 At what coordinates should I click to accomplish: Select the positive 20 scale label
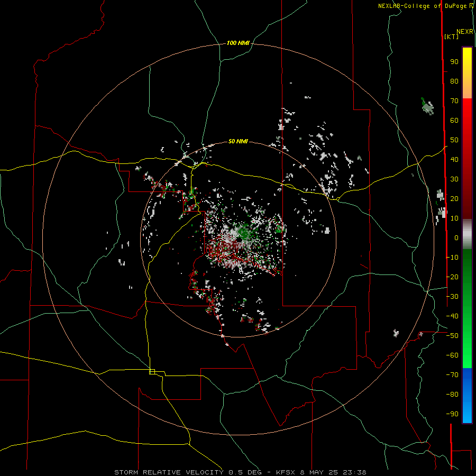click(454, 199)
